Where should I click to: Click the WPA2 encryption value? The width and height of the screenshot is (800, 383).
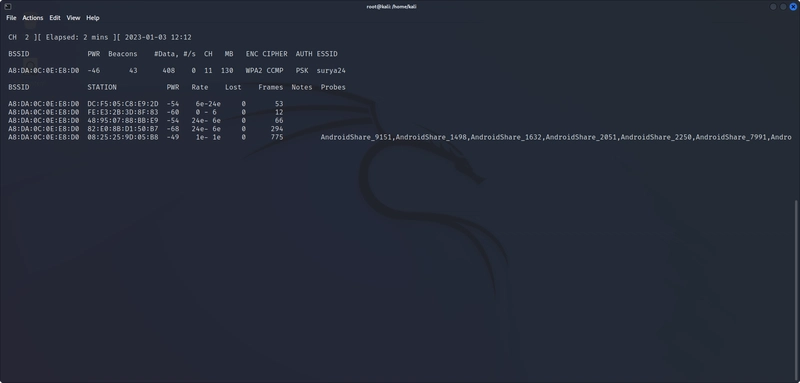pyautogui.click(x=254, y=70)
